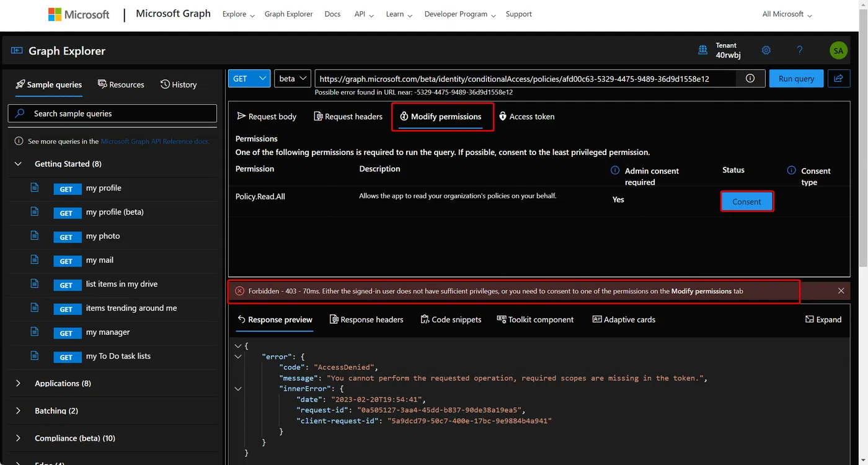Open the GET method dropdown

249,79
